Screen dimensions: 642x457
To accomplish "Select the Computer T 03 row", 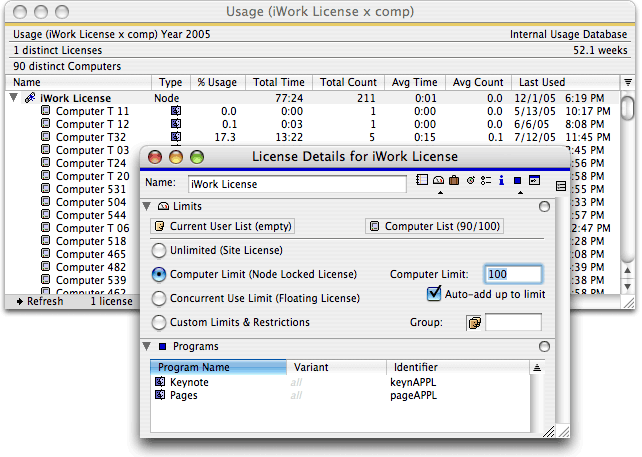I will [x=93, y=150].
